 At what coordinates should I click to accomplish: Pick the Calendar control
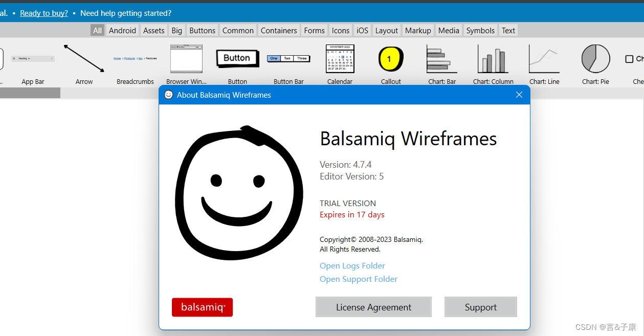pos(340,58)
